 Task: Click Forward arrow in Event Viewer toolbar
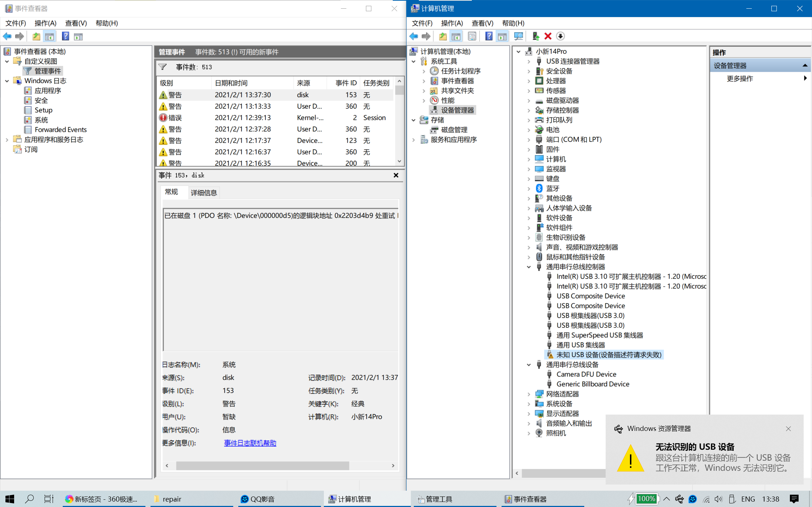click(x=20, y=36)
